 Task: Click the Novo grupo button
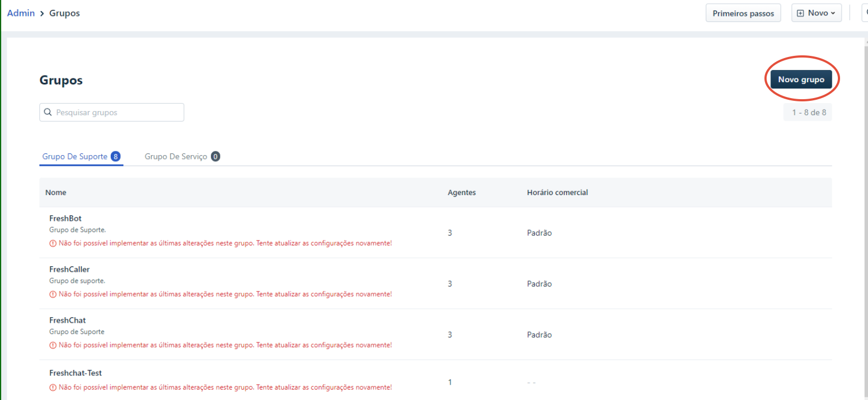[801, 79]
